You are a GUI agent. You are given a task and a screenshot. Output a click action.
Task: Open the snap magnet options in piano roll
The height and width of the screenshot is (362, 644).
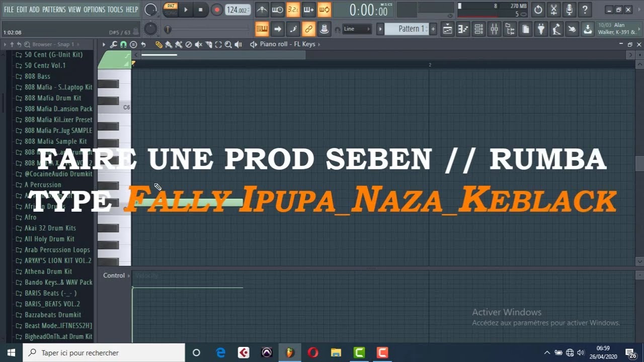pos(123,44)
